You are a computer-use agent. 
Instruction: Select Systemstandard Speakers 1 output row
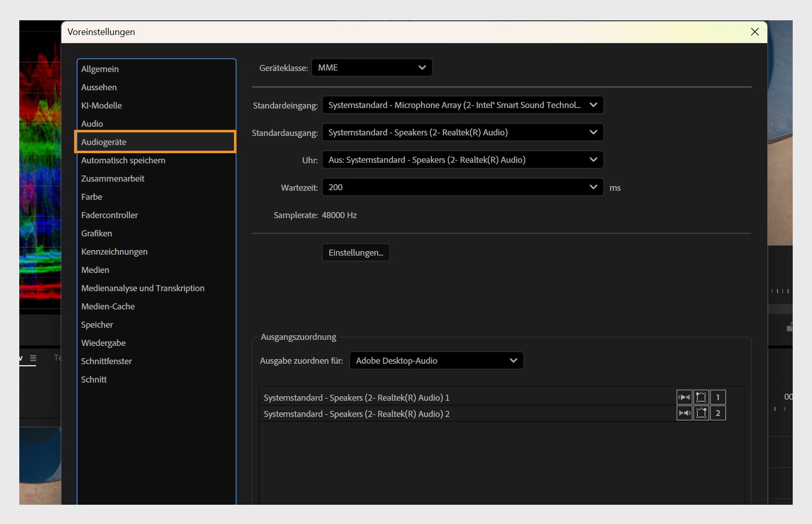coord(356,398)
